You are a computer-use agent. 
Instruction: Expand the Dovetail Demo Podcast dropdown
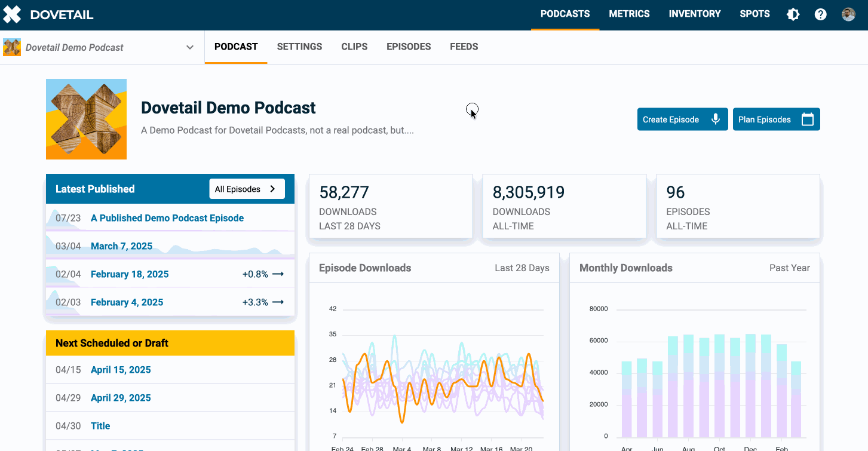coord(190,47)
